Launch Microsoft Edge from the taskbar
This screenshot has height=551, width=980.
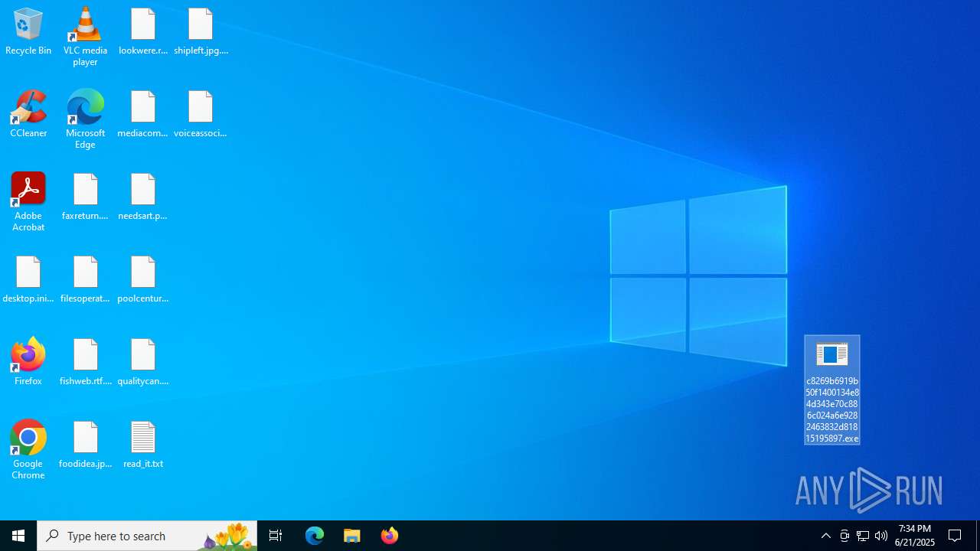click(315, 536)
